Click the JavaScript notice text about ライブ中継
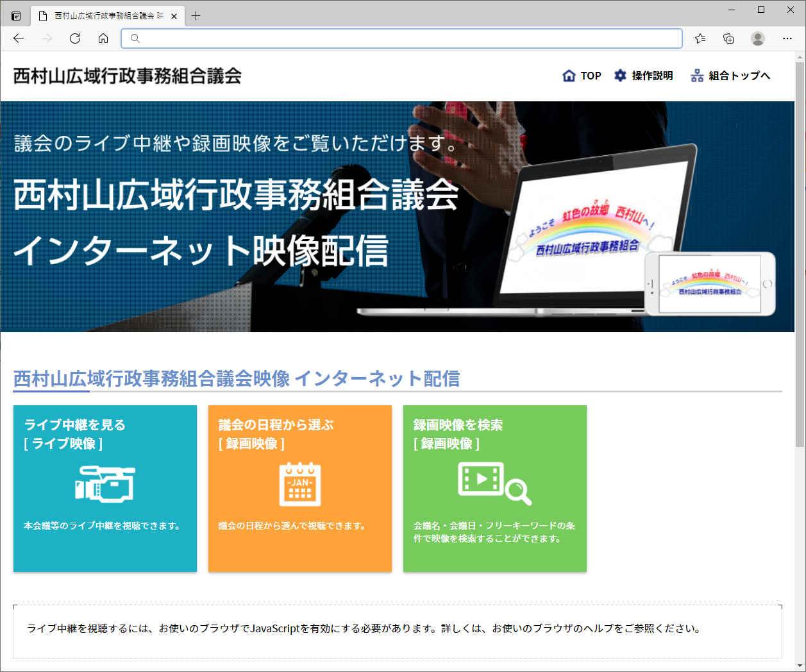This screenshot has width=806, height=672. point(364,628)
